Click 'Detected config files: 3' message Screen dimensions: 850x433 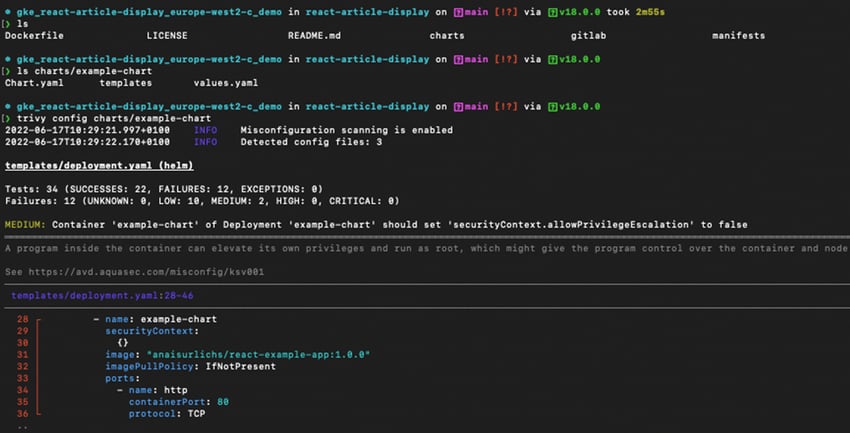click(311, 143)
